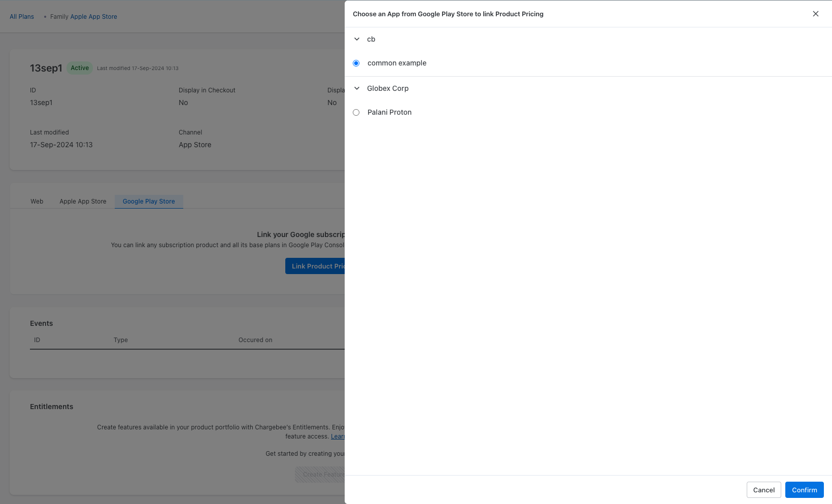
Task: Select the common example radio button
Action: click(x=356, y=63)
